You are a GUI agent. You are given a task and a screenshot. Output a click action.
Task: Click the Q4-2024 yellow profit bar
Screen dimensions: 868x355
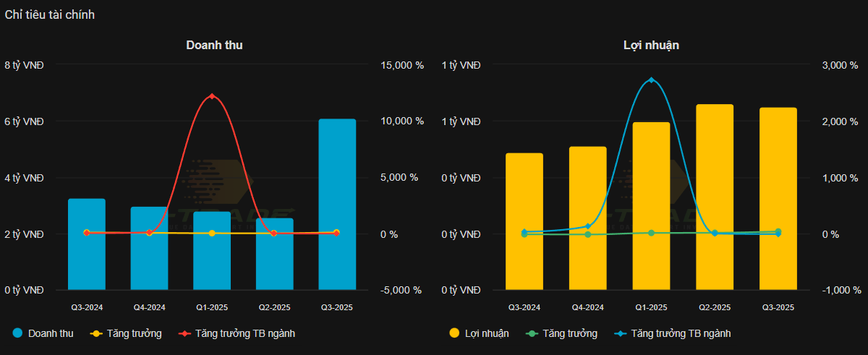587,217
